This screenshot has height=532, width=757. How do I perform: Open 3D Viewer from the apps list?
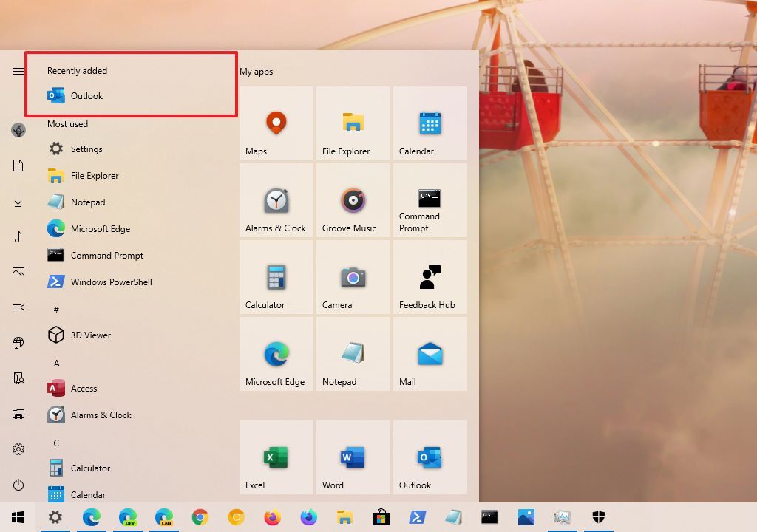point(91,335)
